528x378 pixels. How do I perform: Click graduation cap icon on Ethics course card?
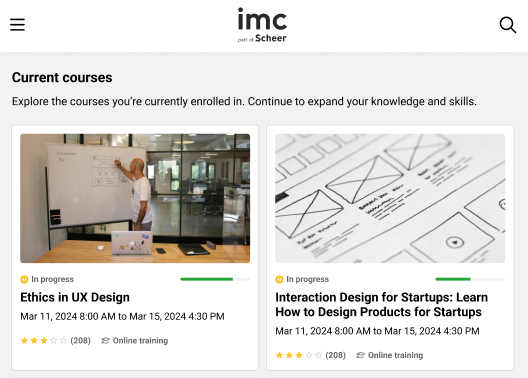[105, 341]
